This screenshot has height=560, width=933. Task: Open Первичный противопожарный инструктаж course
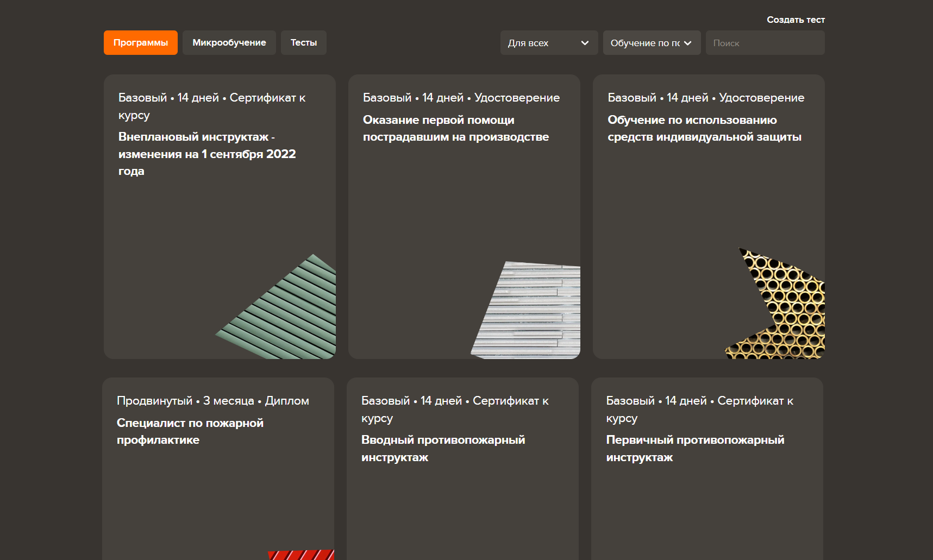click(694, 448)
